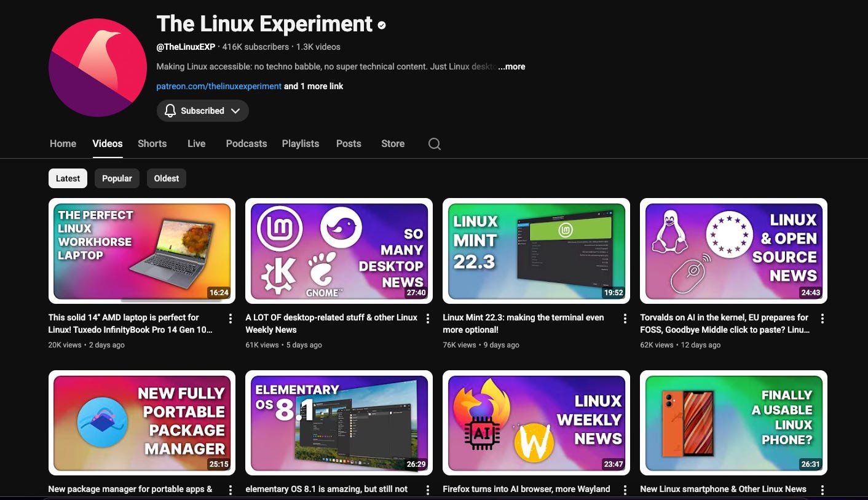Open options menu for elementary OS 8.1 video
The image size is (868, 500).
(428, 490)
